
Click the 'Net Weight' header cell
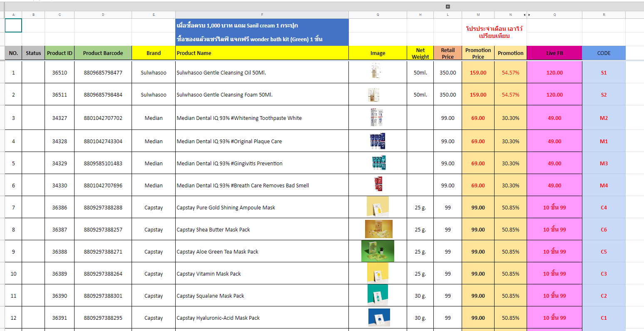tap(420, 53)
